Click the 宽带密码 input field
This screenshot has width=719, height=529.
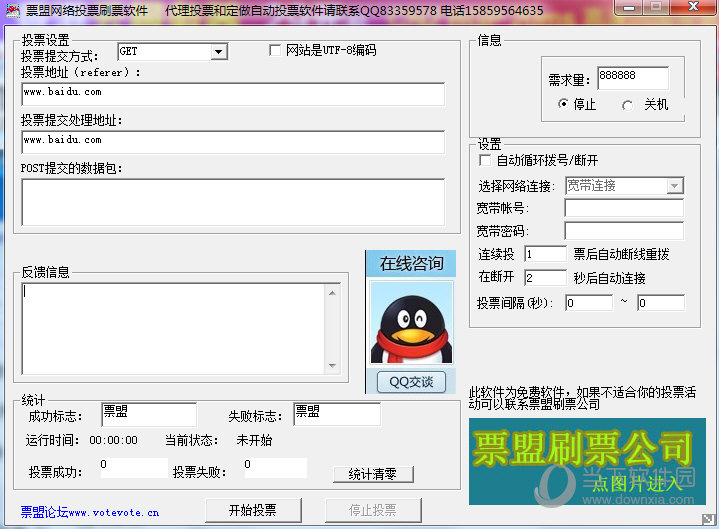(x=624, y=231)
